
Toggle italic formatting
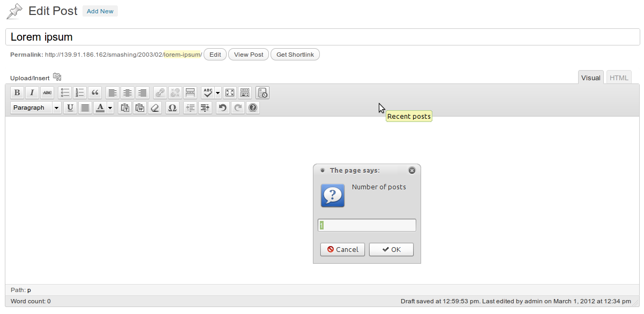(32, 93)
